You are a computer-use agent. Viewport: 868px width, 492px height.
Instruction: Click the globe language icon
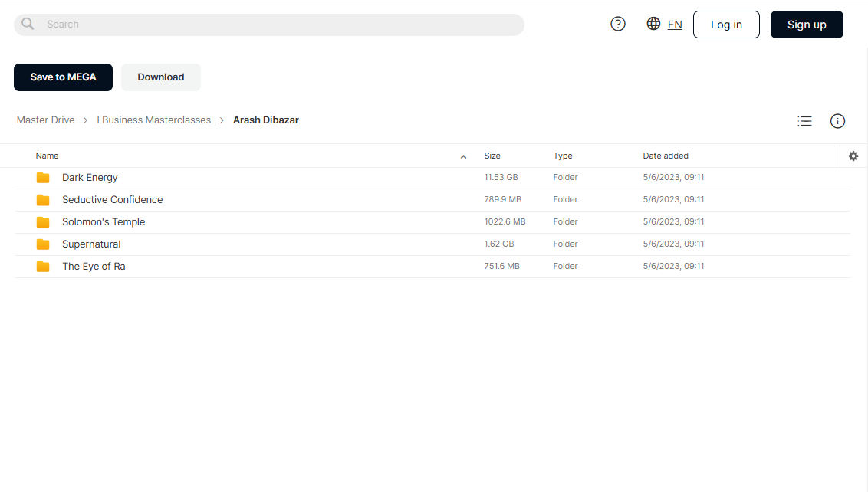point(653,24)
